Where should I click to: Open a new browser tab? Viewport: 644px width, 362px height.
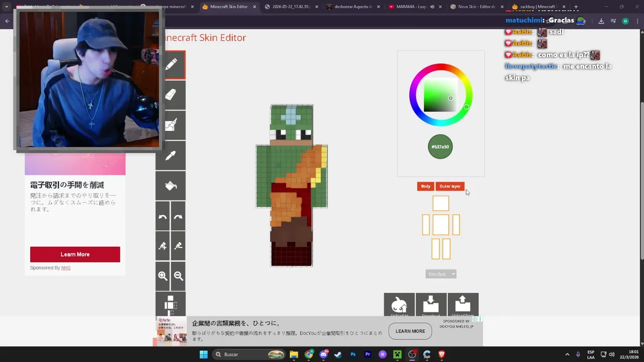tap(576, 7)
